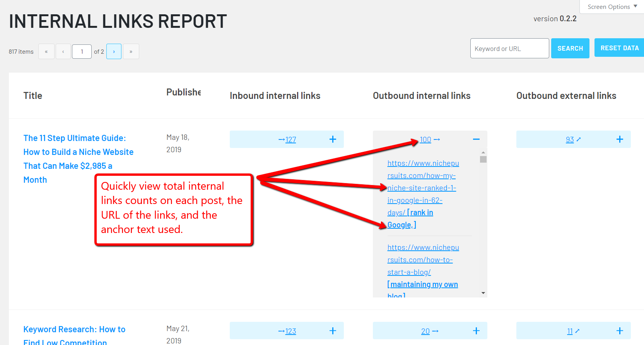Screen dimensions: 644x345
Task: Open the 127 inbound links count
Action: coord(290,140)
